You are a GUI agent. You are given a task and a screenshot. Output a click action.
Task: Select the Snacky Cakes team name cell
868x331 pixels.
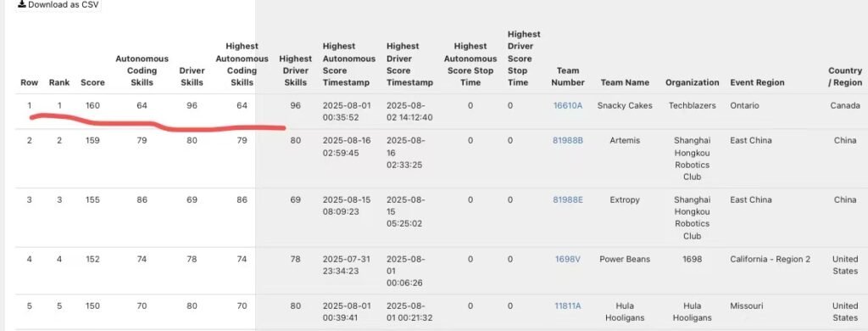click(x=625, y=105)
